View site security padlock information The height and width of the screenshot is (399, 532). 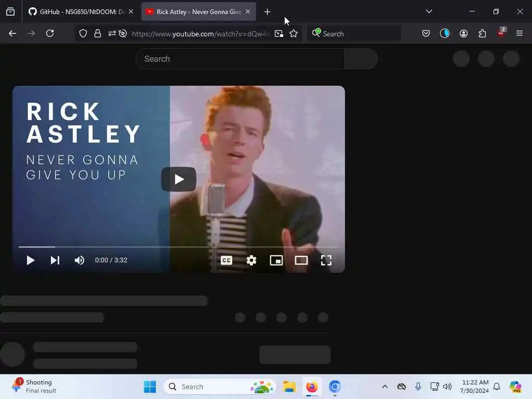tap(98, 33)
